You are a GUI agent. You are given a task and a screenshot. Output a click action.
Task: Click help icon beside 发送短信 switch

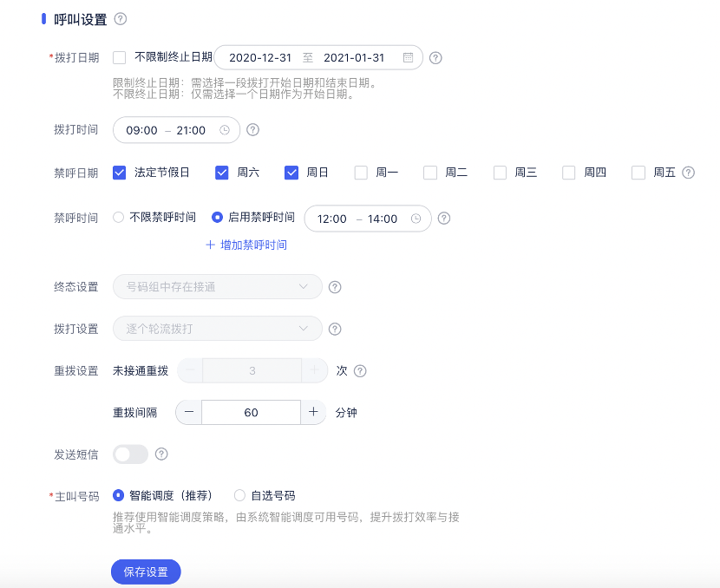161,454
